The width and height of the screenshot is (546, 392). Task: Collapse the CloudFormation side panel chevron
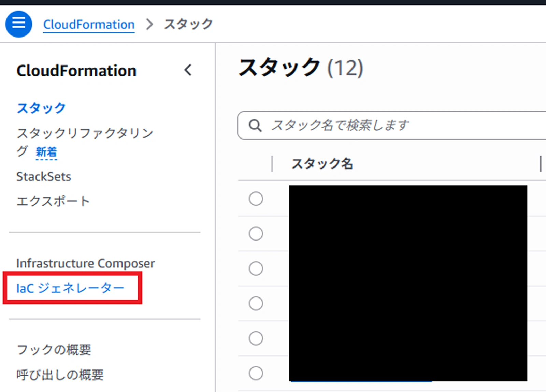[188, 70]
